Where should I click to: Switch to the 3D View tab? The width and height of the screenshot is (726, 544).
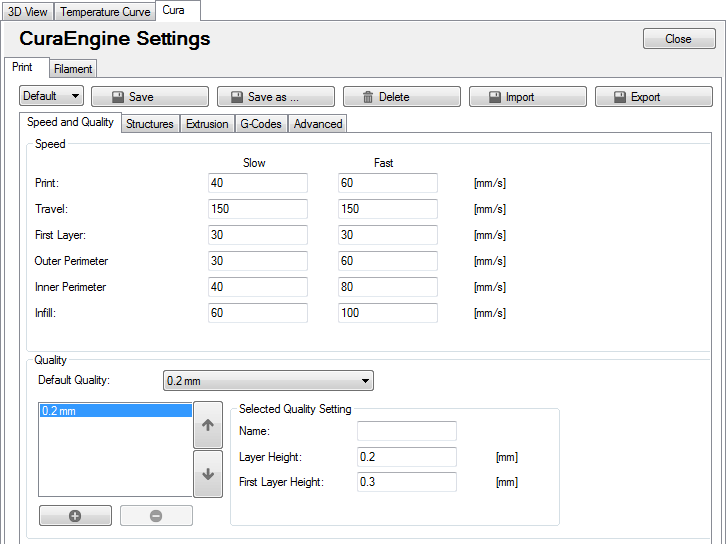(27, 12)
